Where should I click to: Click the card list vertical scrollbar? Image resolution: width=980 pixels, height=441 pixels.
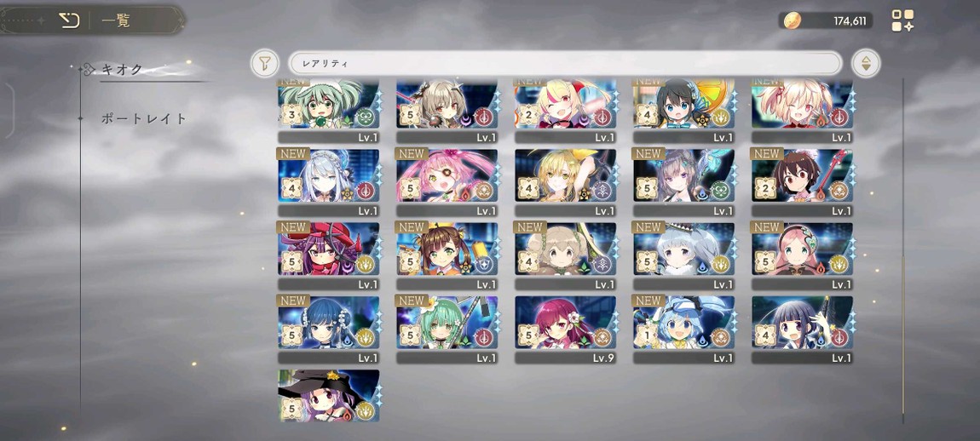[x=903, y=250]
